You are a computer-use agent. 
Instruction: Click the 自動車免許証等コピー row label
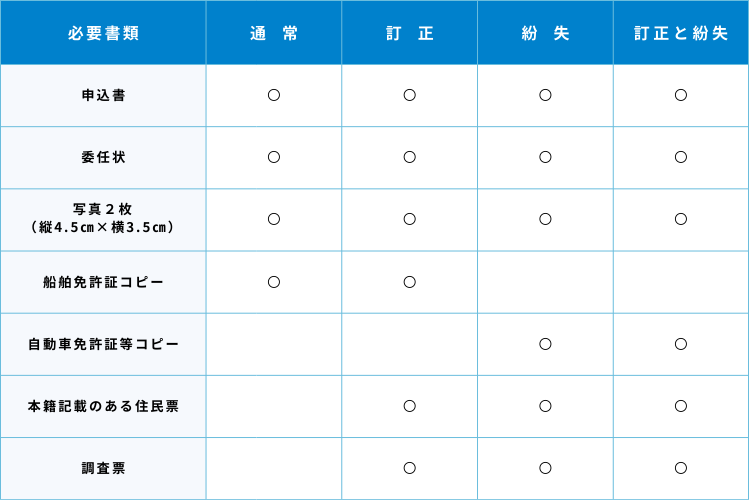point(103,344)
